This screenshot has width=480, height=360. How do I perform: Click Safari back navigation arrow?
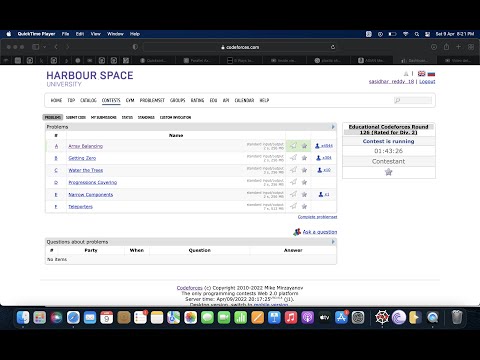click(56, 47)
